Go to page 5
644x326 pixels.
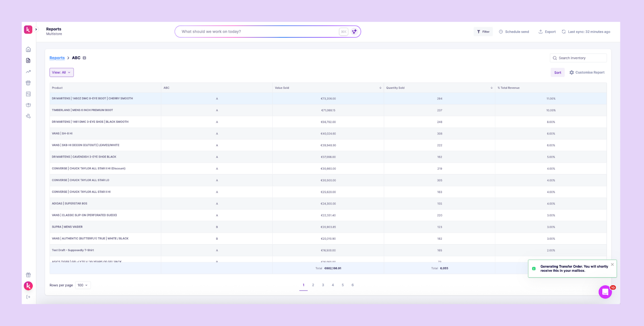click(x=343, y=285)
